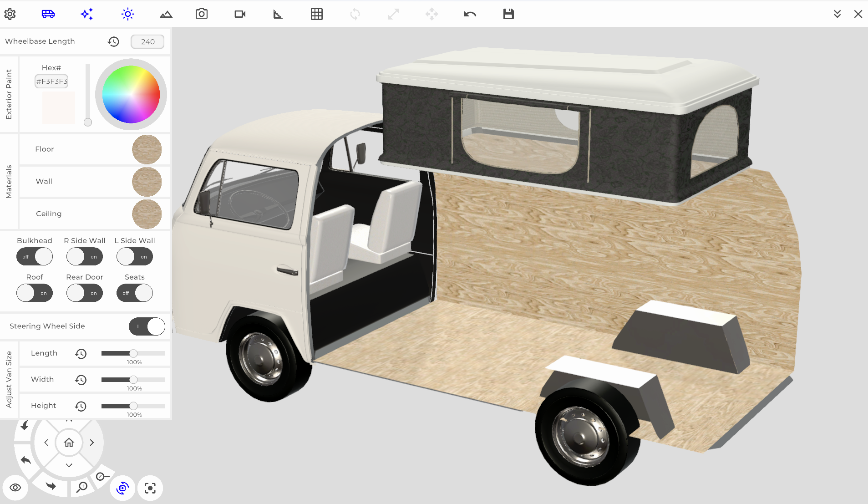Toggle the Rear Door switch
Viewport: 868px width, 504px height.
[85, 293]
